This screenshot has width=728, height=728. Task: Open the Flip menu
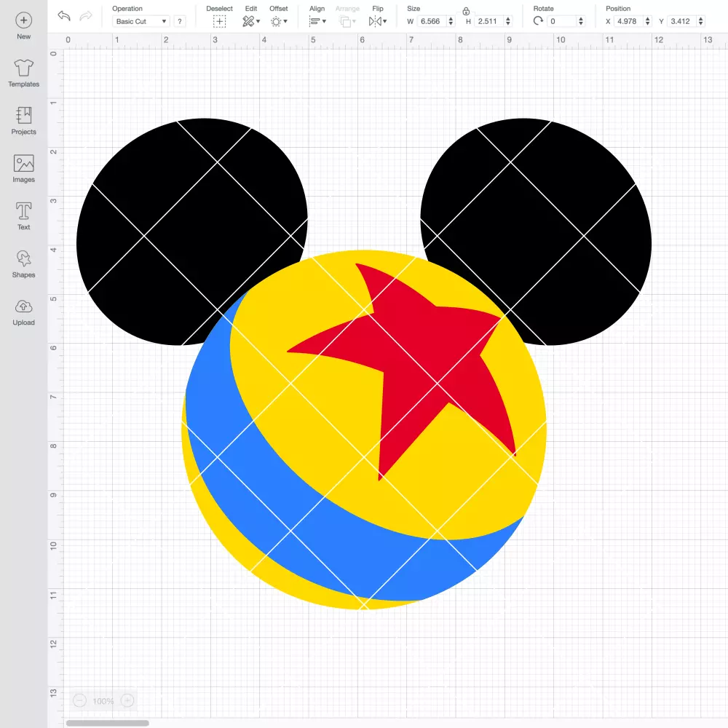pyautogui.click(x=377, y=21)
